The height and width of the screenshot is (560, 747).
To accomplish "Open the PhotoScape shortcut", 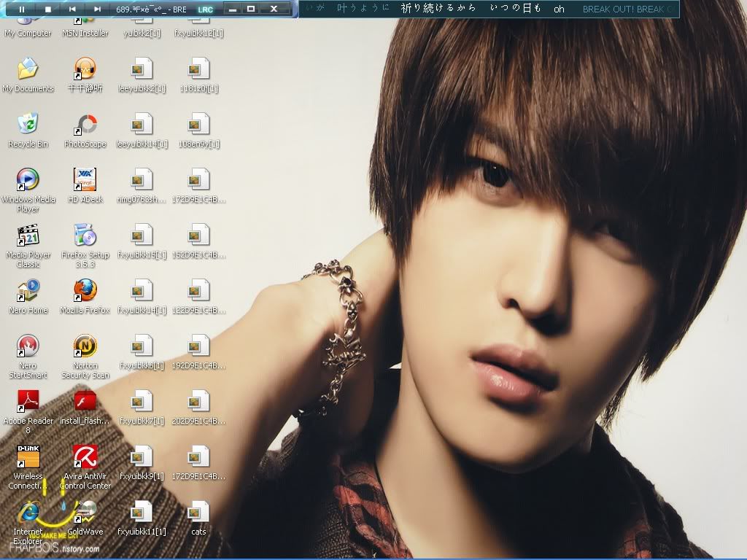I will 85,125.
